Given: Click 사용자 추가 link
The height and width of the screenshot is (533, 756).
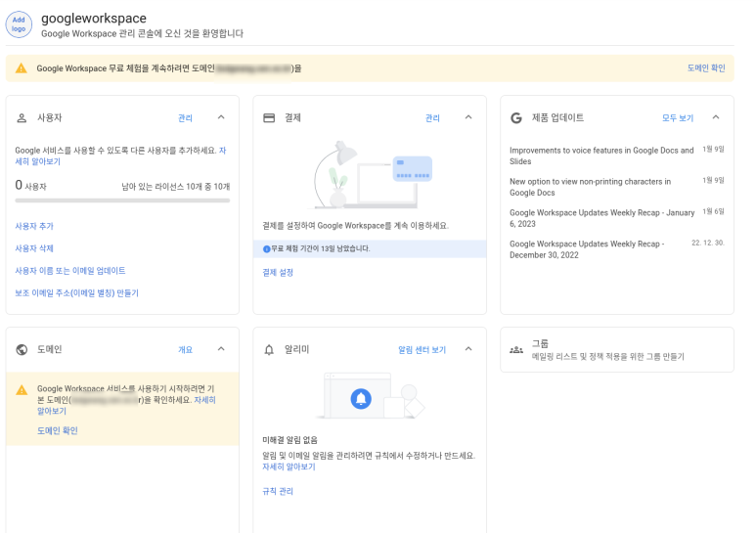Looking at the screenshot, I should click(x=34, y=226).
